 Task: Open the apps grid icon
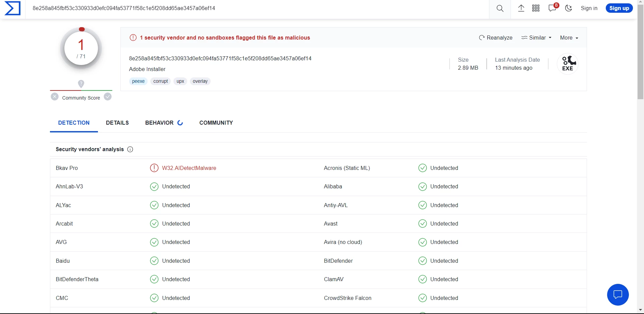(536, 8)
